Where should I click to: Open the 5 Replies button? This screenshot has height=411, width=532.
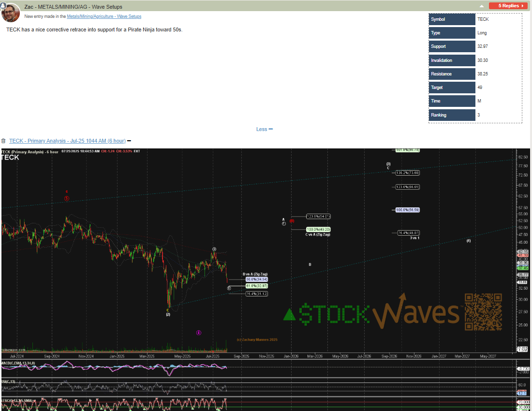click(508, 6)
